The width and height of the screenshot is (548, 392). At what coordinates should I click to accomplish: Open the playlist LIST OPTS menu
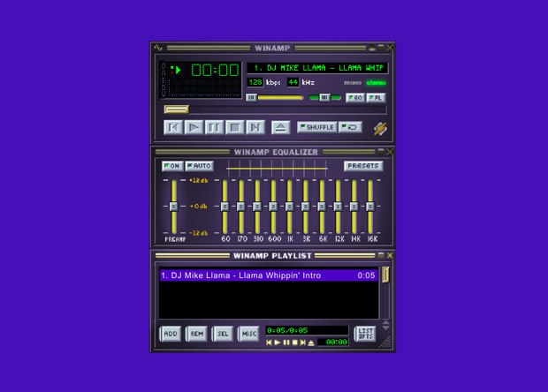pos(366,334)
